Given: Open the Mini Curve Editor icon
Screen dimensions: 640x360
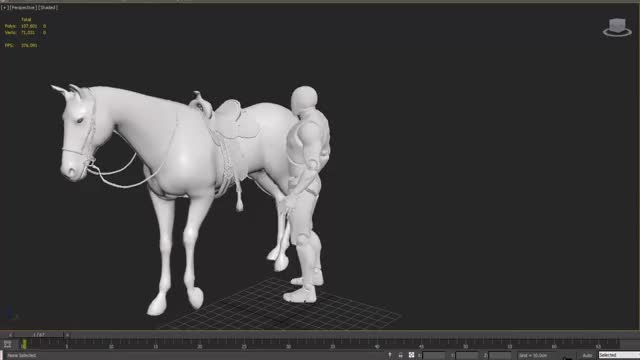Looking at the screenshot, I should pos(7,344).
